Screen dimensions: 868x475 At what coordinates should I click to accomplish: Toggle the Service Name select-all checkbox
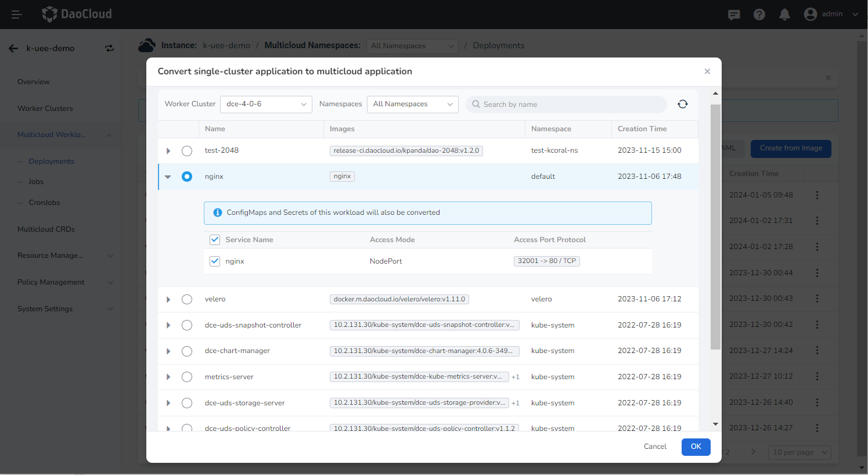click(215, 240)
